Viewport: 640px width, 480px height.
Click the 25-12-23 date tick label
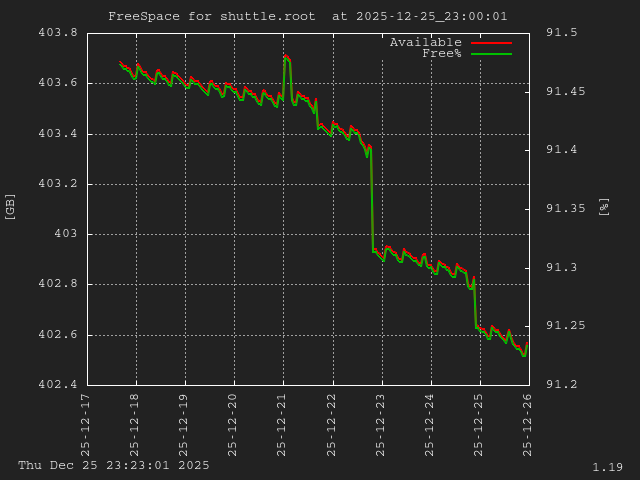382,420
